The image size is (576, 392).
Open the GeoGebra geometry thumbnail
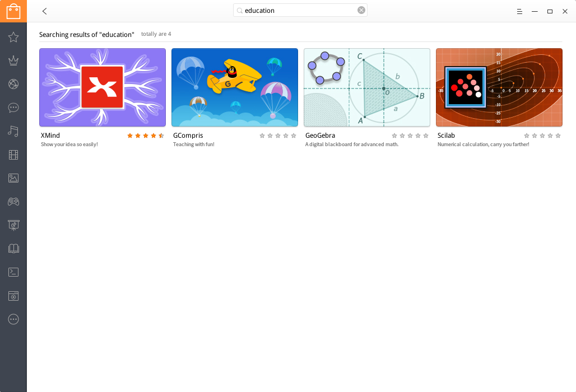tap(367, 87)
